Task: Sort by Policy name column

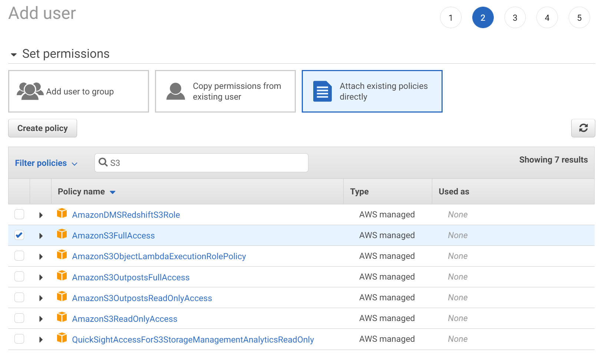Action: [x=87, y=191]
